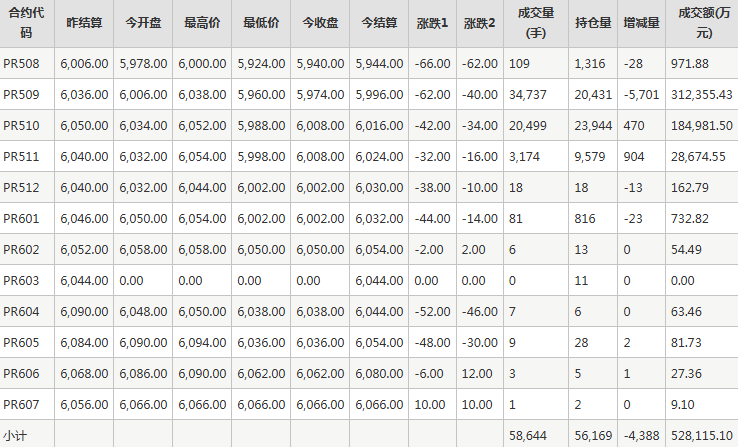Select the 最低价 column header
The height and width of the screenshot is (447, 738).
(x=261, y=23)
